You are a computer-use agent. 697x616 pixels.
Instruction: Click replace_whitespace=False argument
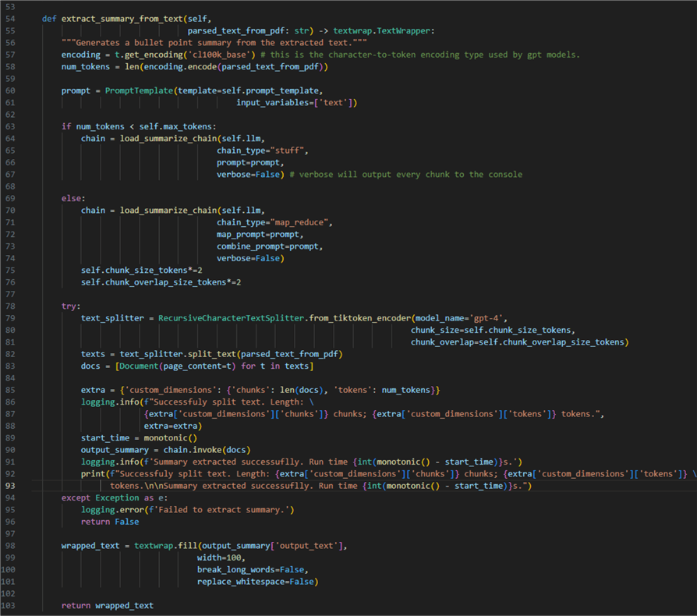click(x=256, y=582)
